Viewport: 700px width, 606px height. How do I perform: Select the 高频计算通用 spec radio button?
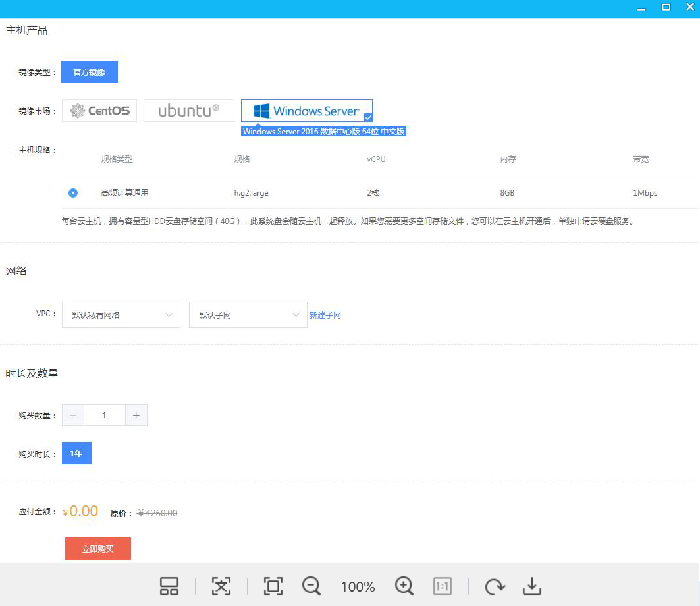73,193
